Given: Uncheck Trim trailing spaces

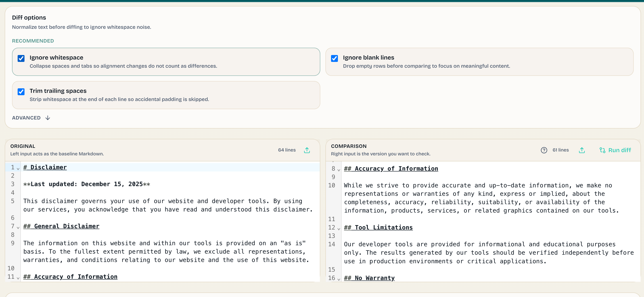Looking at the screenshot, I should tap(21, 92).
